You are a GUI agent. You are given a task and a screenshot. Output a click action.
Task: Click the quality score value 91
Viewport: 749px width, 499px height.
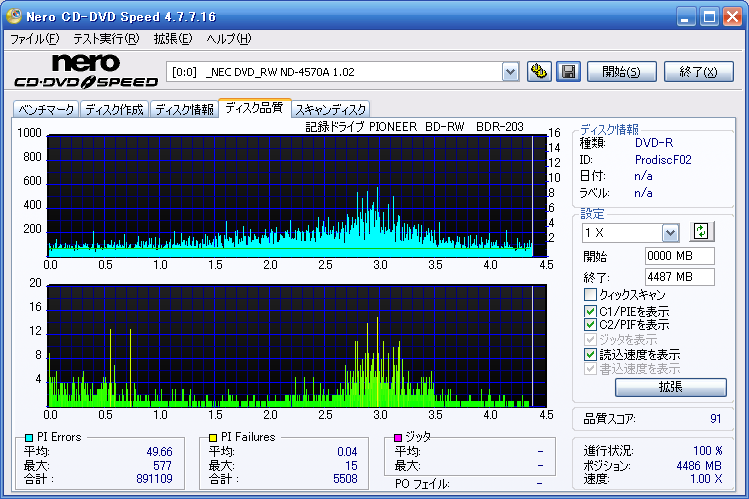click(715, 419)
